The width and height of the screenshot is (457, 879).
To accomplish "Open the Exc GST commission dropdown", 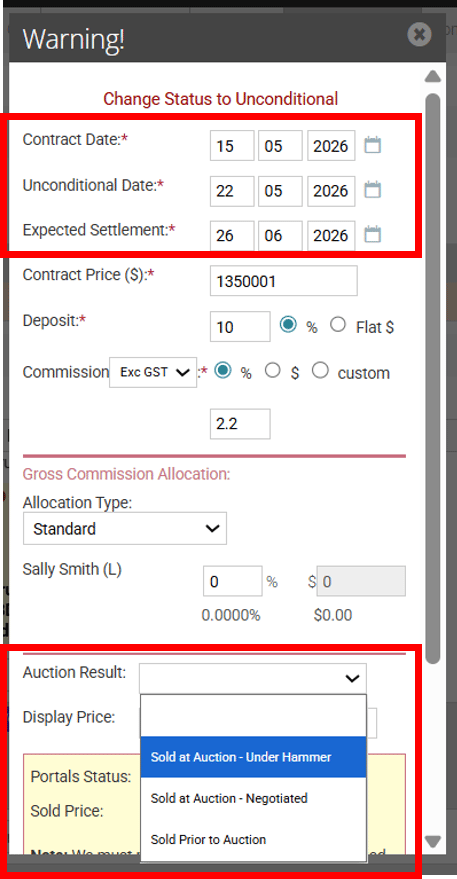I will click(x=153, y=372).
